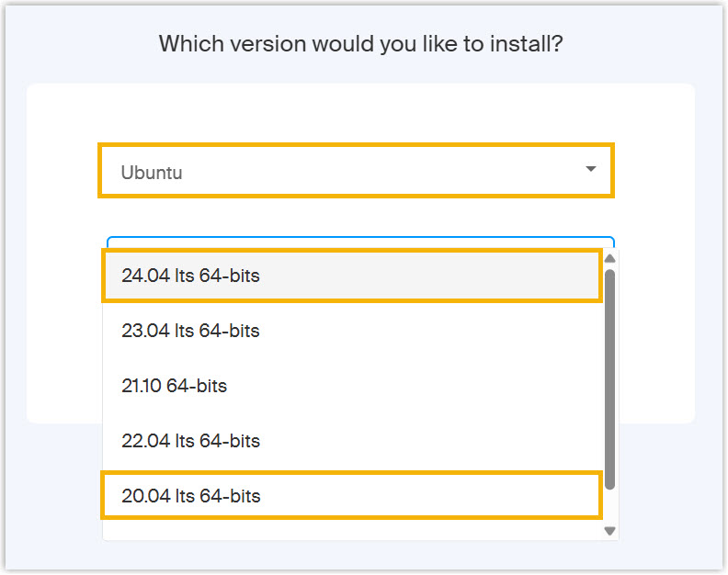Click the caret arrow beside Ubuntu
The image size is (728, 575).
(591, 170)
